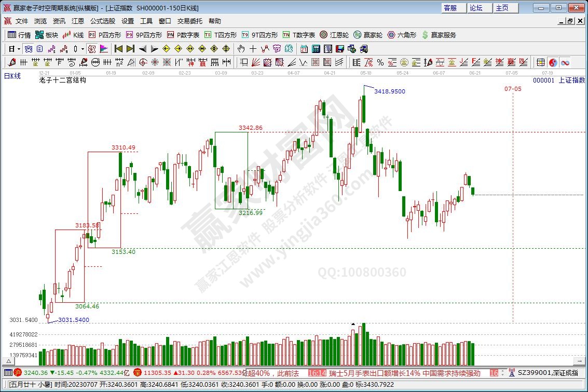Screen dimensions: 588x392
Task: Toggle the infinity symbol button
Action: (x=565, y=62)
